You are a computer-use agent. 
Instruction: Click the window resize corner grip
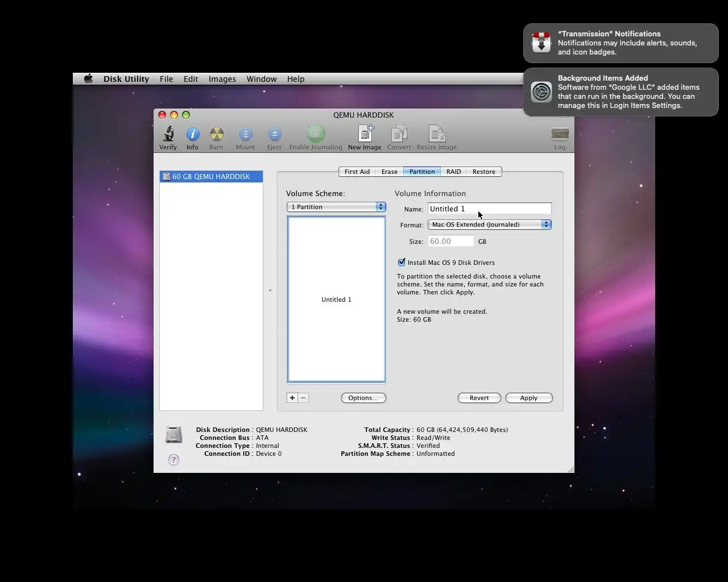tap(570, 469)
